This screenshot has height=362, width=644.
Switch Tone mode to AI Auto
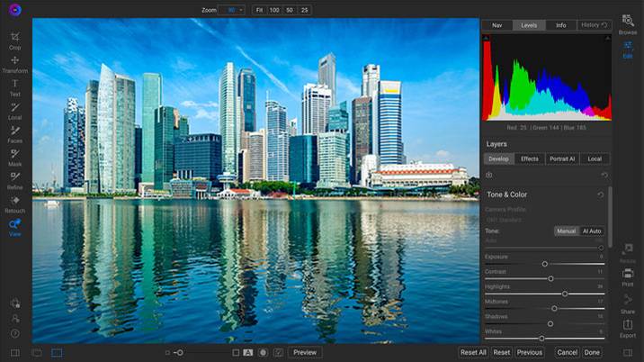point(592,231)
